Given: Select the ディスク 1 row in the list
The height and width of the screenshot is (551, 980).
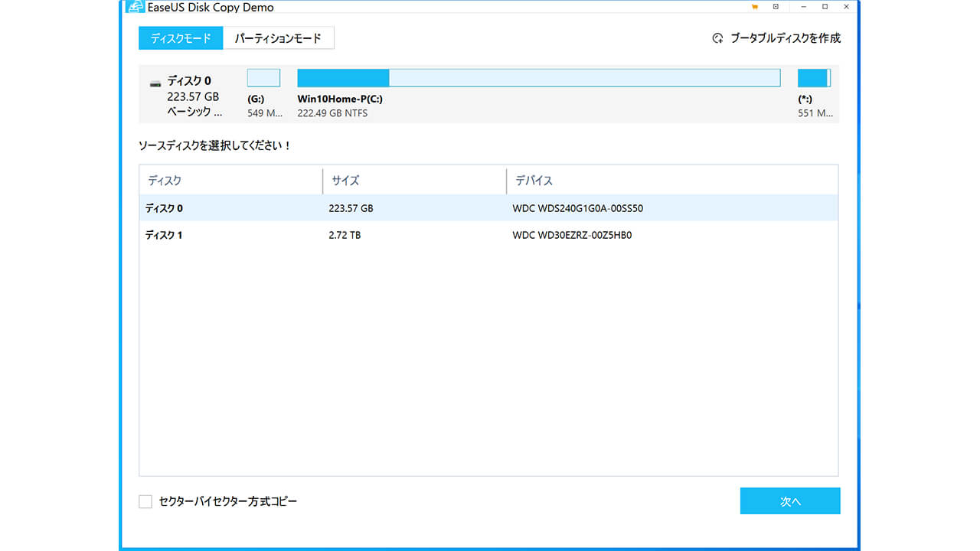Looking at the screenshot, I should coord(488,235).
